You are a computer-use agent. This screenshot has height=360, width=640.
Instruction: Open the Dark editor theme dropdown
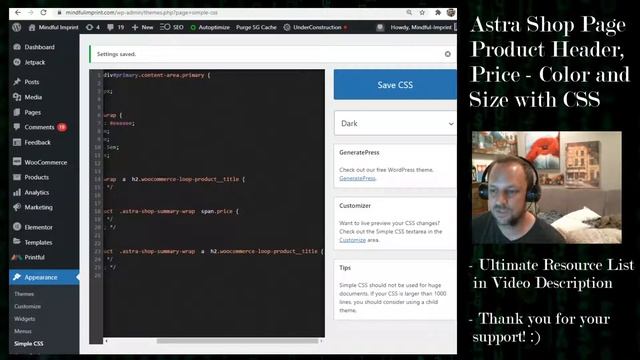(x=395, y=123)
